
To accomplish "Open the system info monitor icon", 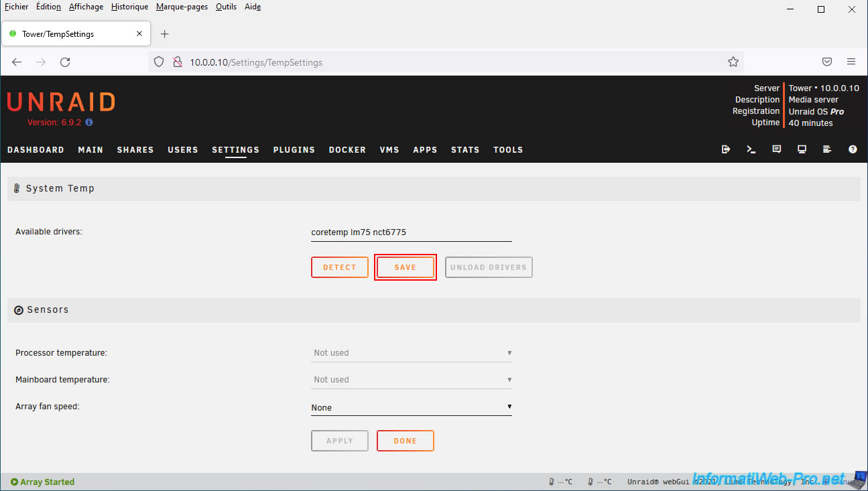I will coord(802,149).
